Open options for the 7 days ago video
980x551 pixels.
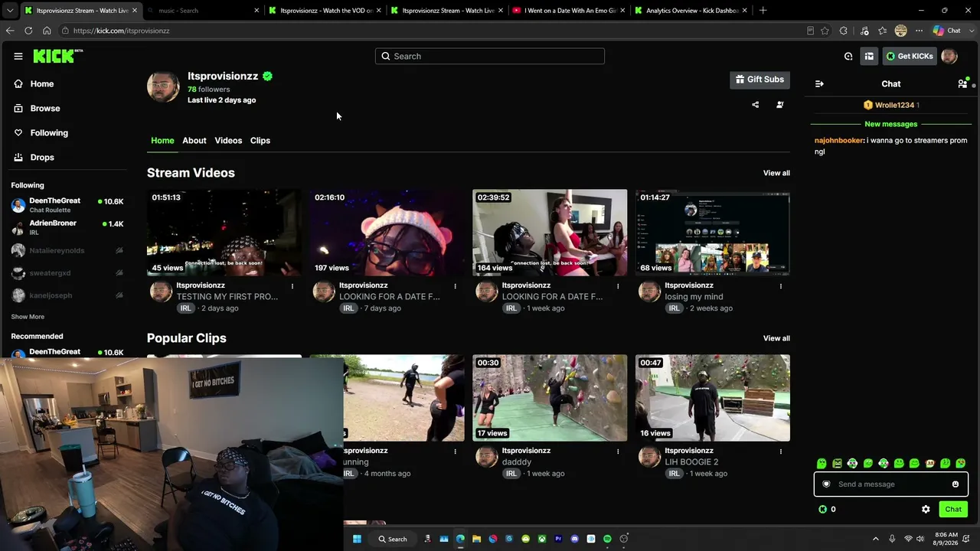[x=455, y=286]
